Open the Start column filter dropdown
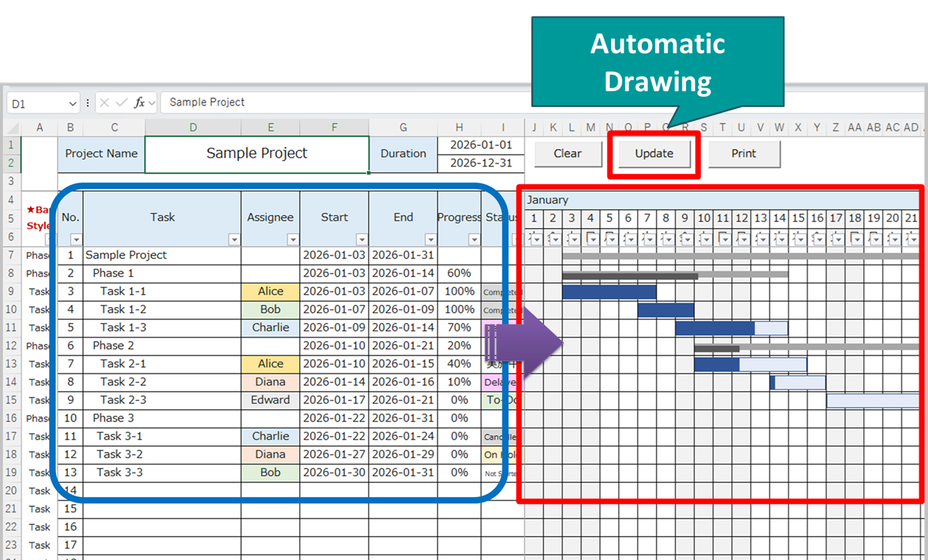This screenshot has height=560, width=928. [x=362, y=238]
